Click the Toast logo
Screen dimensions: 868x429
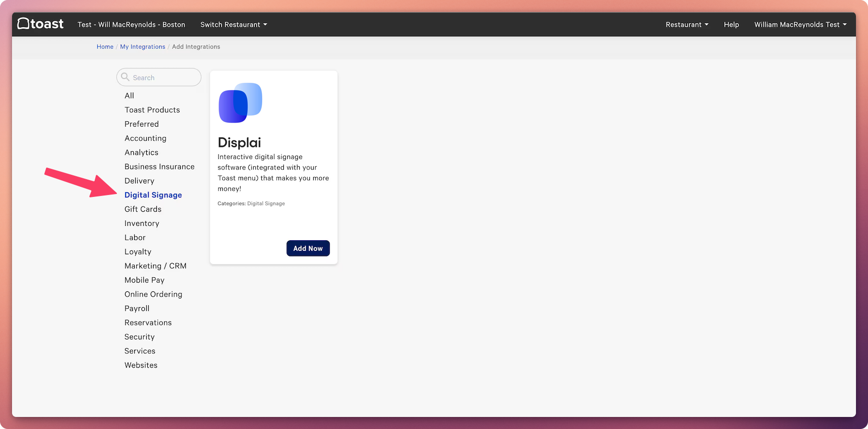coord(40,24)
